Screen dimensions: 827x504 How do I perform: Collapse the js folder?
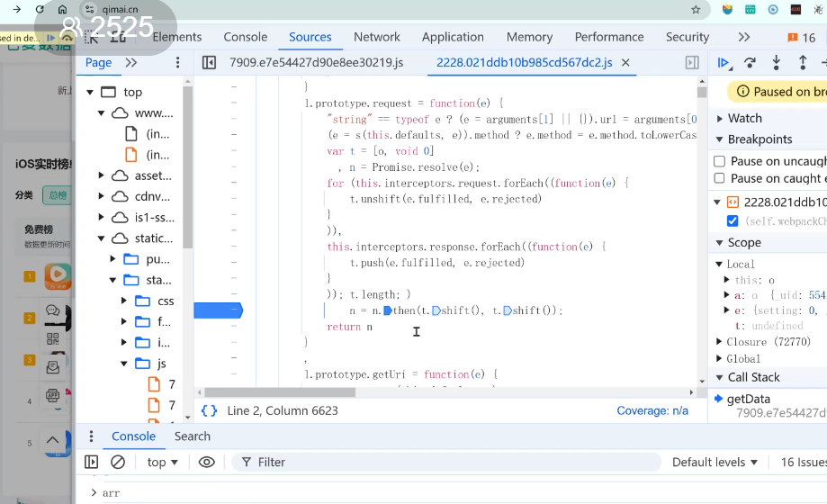(124, 364)
